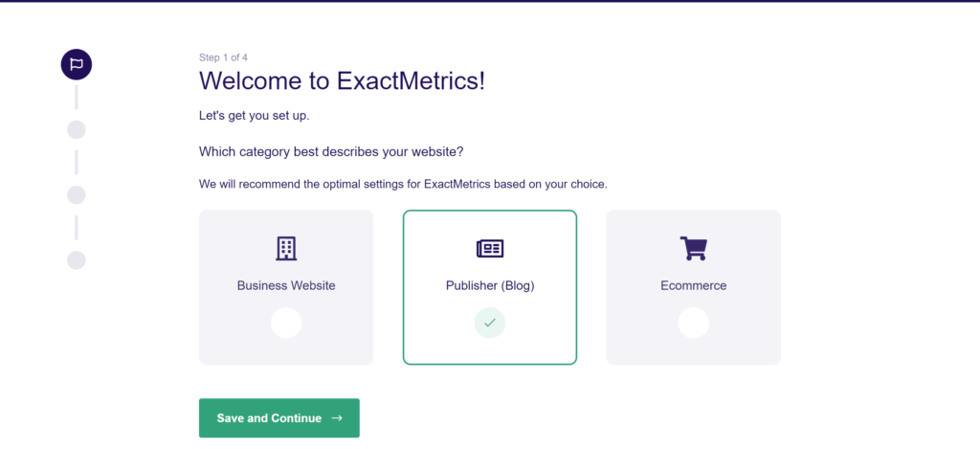Click the third step circle in the progress sidebar
Image resolution: width=980 pixels, height=449 pixels.
click(77, 195)
